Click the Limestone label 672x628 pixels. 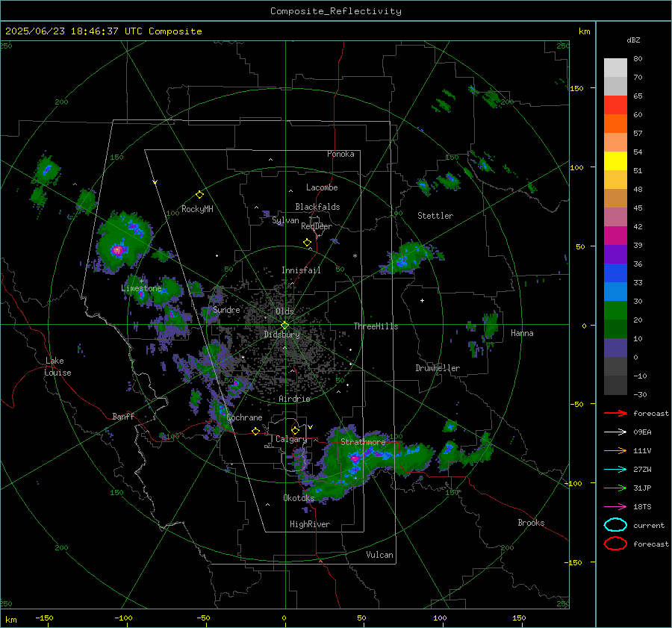(141, 288)
